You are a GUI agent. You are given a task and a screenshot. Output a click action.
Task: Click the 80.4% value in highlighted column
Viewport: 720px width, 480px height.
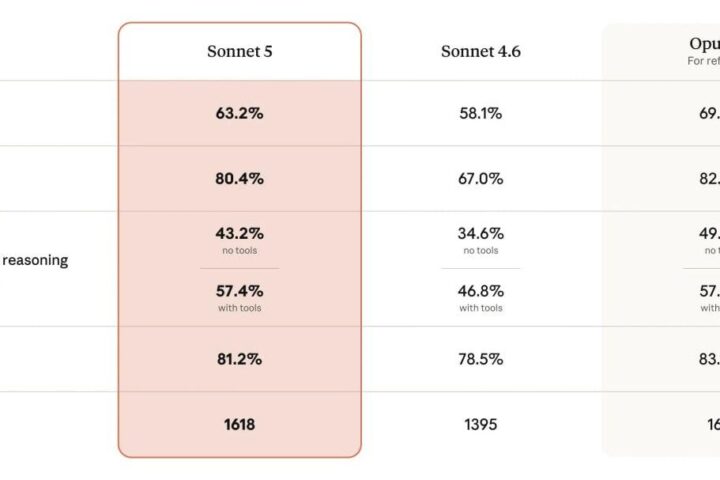240,178
